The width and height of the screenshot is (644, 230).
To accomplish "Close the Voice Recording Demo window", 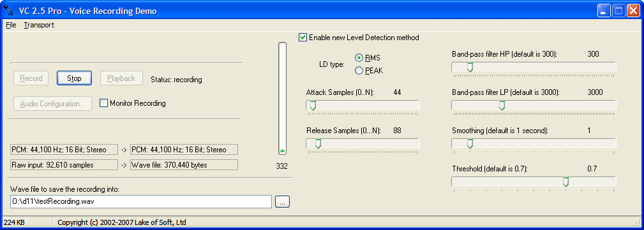I will click(633, 11).
